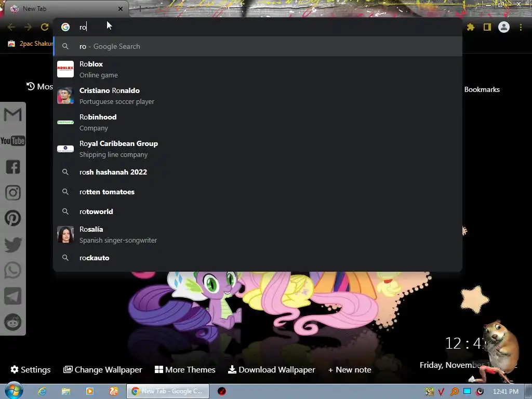Click Change Wallpaper

point(102,369)
